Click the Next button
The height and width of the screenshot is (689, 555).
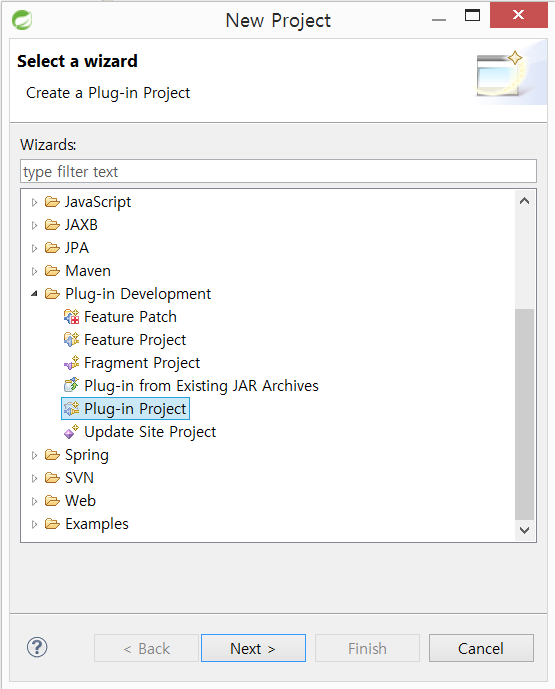(x=253, y=648)
